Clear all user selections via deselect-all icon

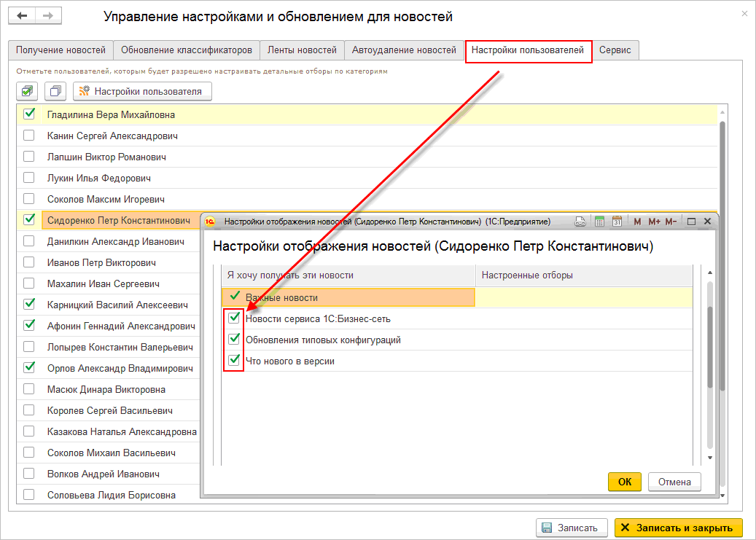coord(56,91)
